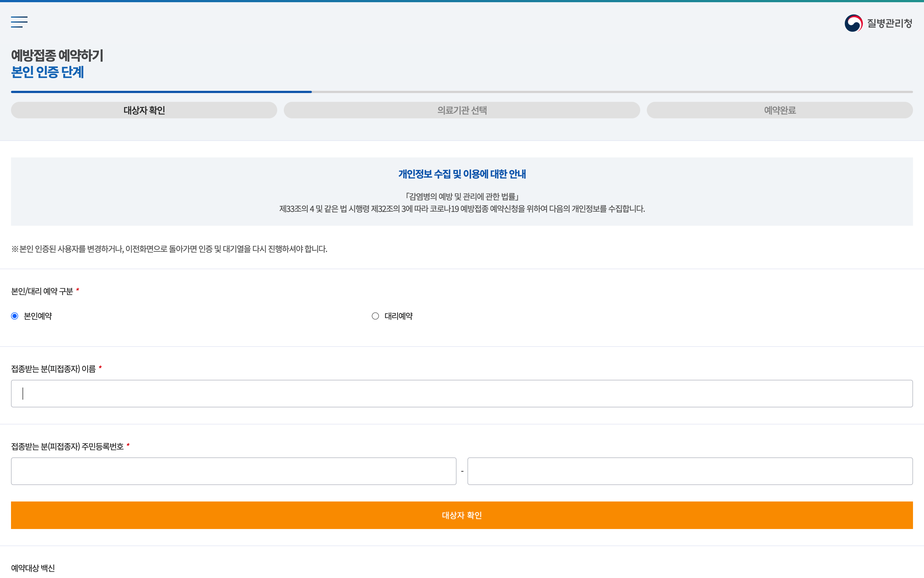Click the 질병관리청 logo
The image size is (924, 578).
[878, 23]
